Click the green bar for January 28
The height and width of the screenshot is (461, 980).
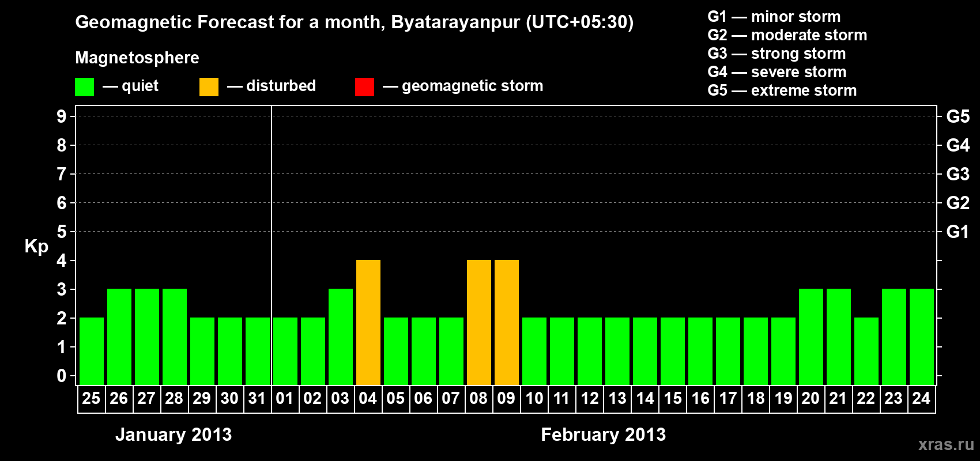(175, 337)
